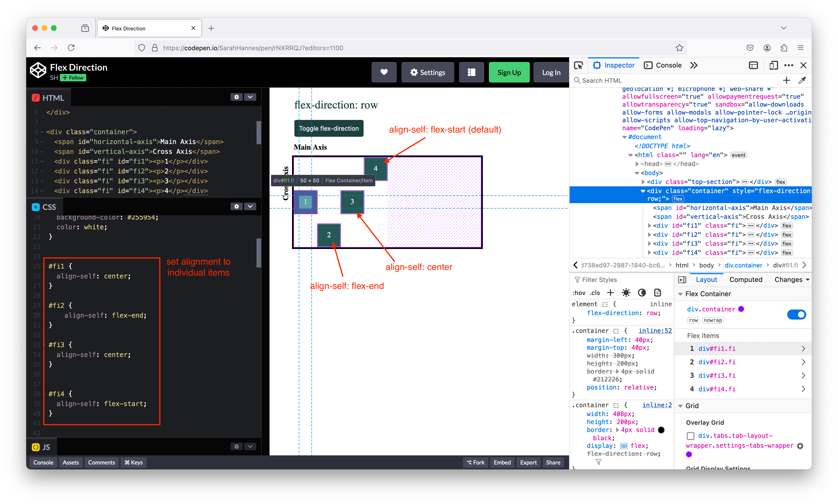This screenshot has width=838, height=504.
Task: Open change view layout button
Action: [x=471, y=72]
